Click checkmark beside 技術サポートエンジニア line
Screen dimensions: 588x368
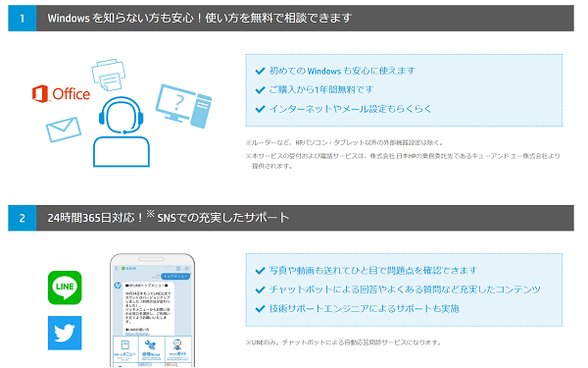pyautogui.click(x=260, y=309)
